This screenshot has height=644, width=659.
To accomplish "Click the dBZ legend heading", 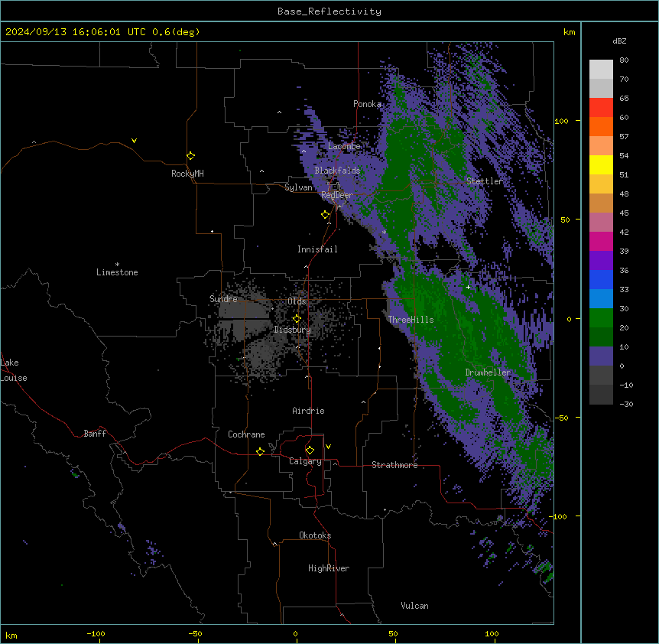I will [x=619, y=41].
